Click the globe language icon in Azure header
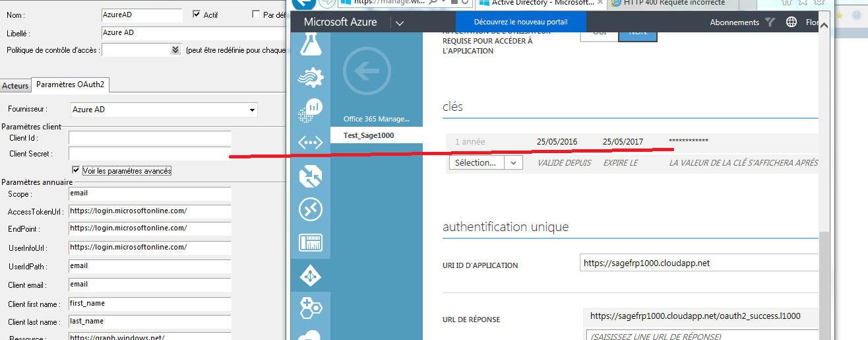Screen dimensions: 868x340 (x=791, y=22)
